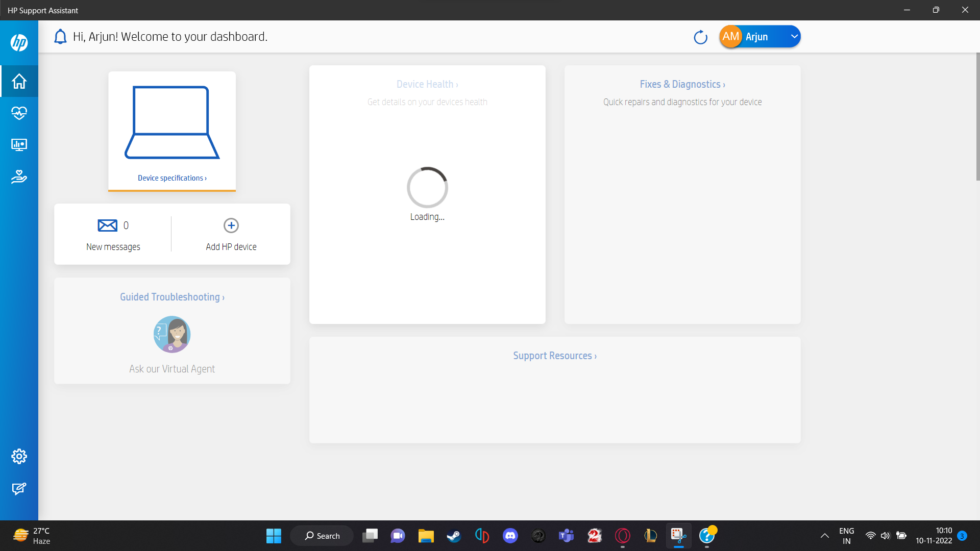
Task: Click the Add HP device plus icon
Action: pos(231,226)
